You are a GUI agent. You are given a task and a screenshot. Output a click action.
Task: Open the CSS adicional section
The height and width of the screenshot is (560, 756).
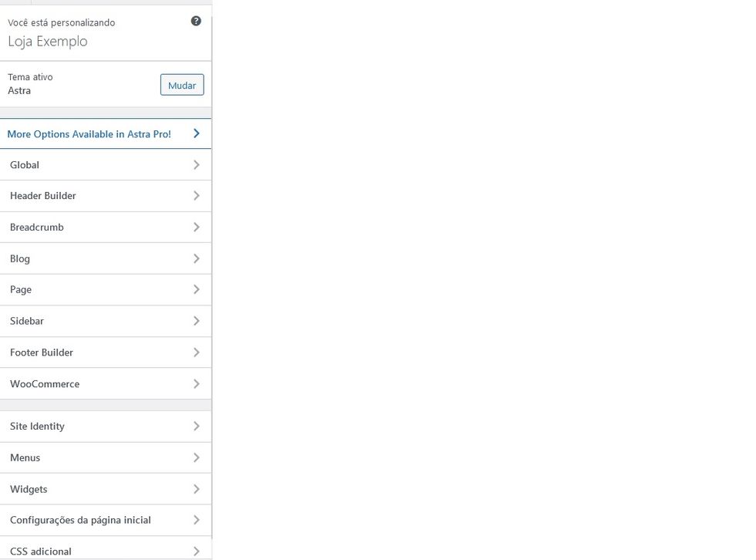coord(106,548)
